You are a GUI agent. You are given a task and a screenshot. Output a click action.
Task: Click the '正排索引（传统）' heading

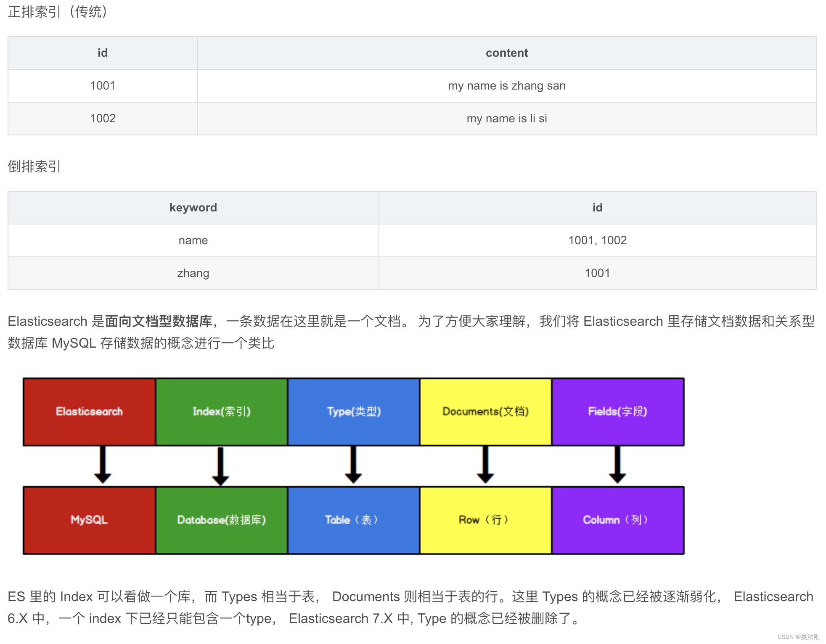click(x=58, y=11)
